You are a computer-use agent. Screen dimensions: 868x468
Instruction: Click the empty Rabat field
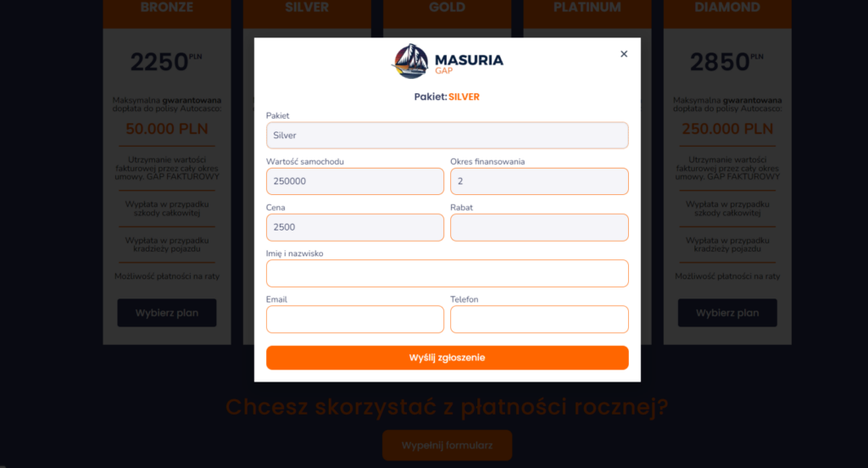click(x=539, y=227)
